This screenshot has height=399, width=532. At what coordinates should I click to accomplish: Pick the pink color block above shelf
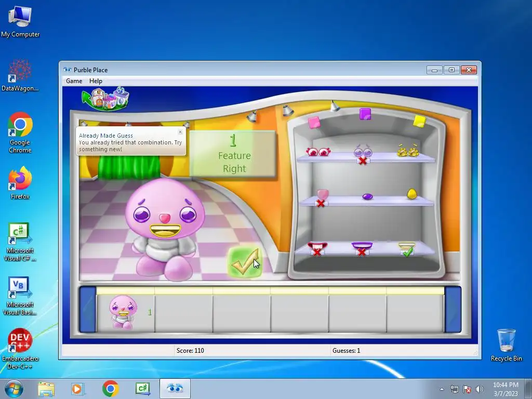click(x=314, y=123)
